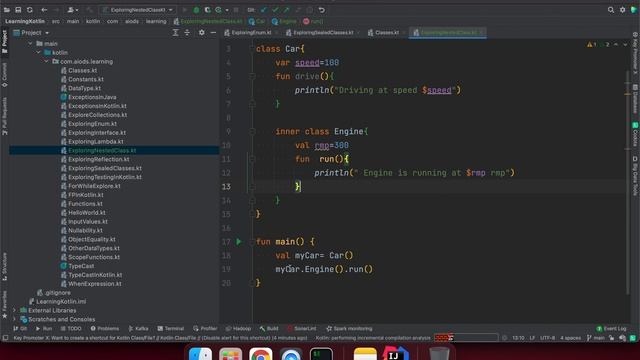The image size is (640, 360).
Task: Open the TODO tool window
Action: (x=71, y=329)
